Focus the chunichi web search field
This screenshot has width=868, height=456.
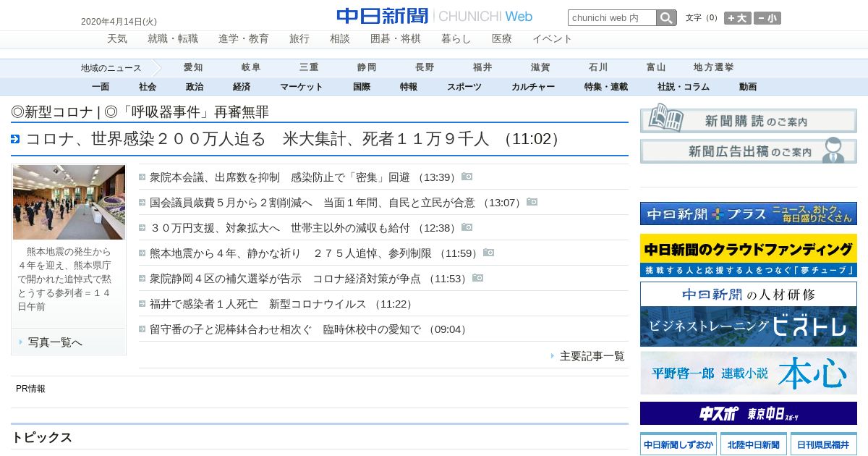coord(612,17)
